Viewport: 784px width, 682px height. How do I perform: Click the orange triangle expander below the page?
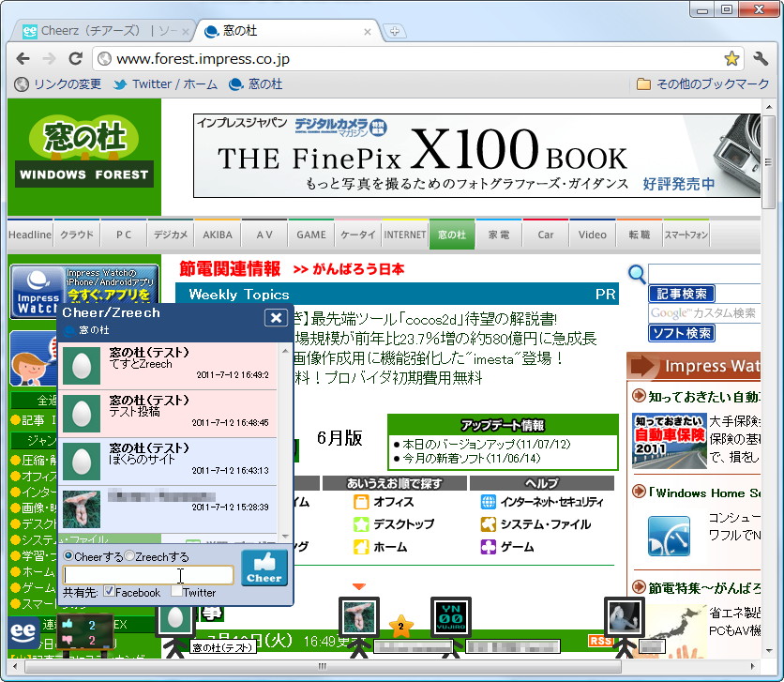point(358,583)
